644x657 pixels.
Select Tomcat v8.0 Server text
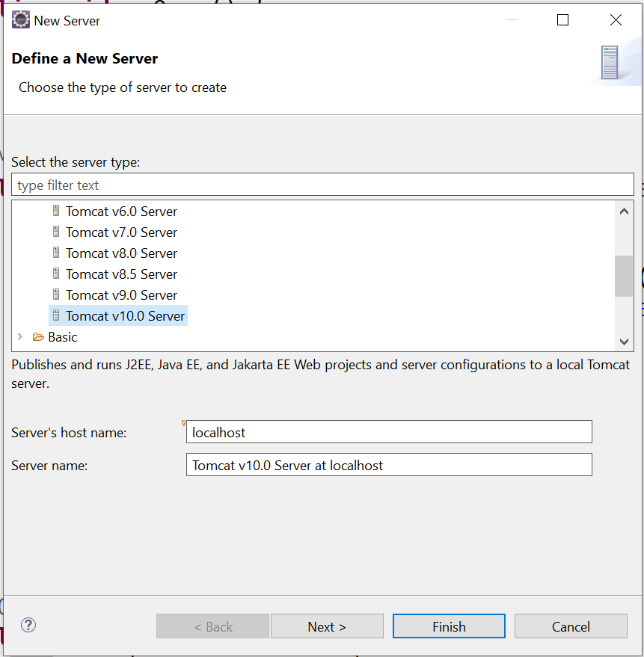[x=121, y=253]
